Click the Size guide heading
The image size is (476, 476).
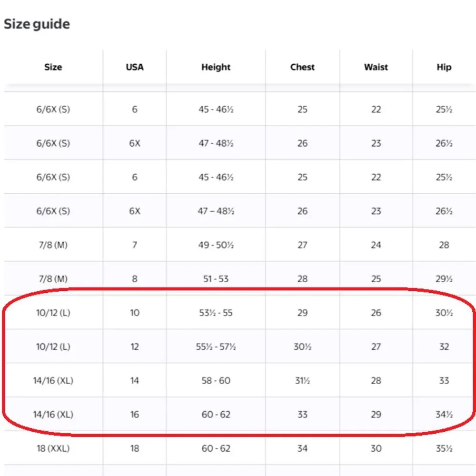37,24
